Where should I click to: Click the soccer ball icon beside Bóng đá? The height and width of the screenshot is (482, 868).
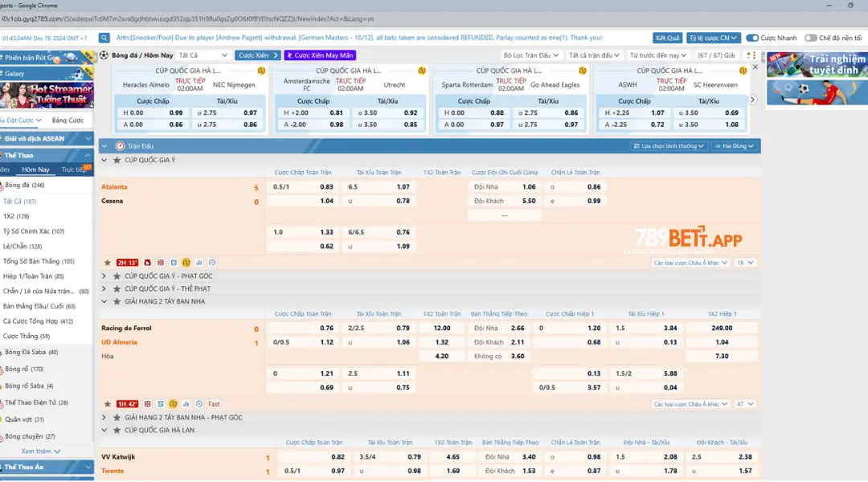point(104,55)
